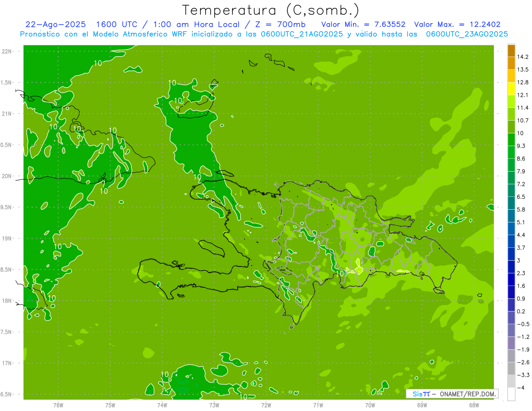Screen dimensions: 532x411
Task: Click the "3.7" colorbar value
Action: [521, 248]
